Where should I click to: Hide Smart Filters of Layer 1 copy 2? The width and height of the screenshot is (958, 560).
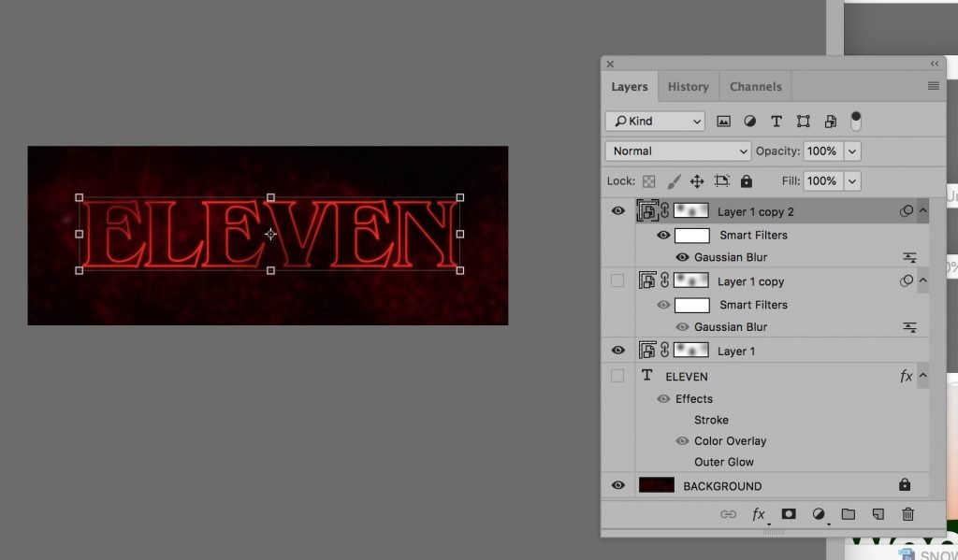point(663,235)
